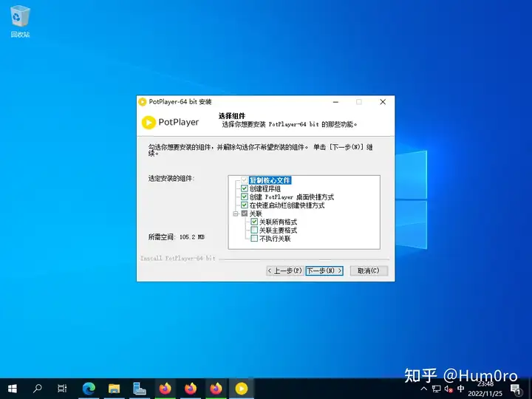The image size is (532, 399).
Task: Click the 选择组件 heading
Action: 232,116
